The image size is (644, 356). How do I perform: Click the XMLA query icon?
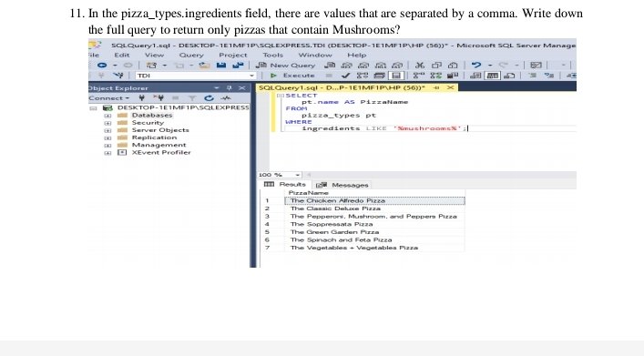[381, 65]
